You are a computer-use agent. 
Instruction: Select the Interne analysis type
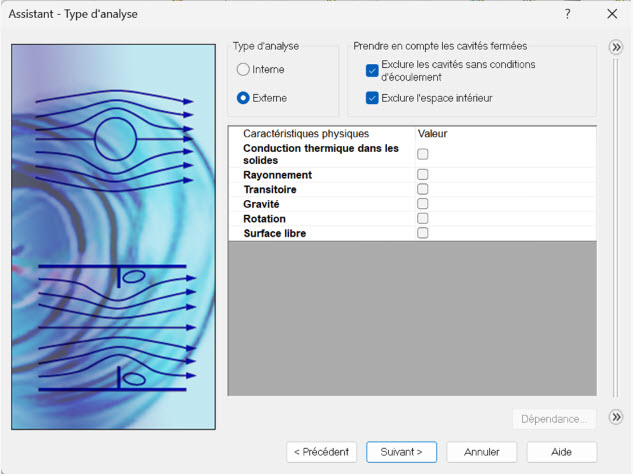(x=243, y=70)
